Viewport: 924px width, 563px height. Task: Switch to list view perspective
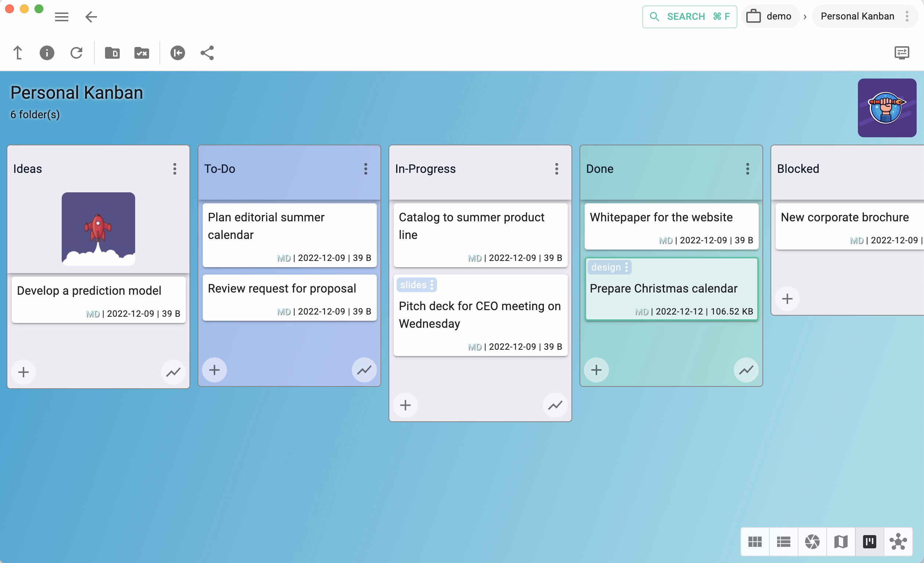(783, 541)
